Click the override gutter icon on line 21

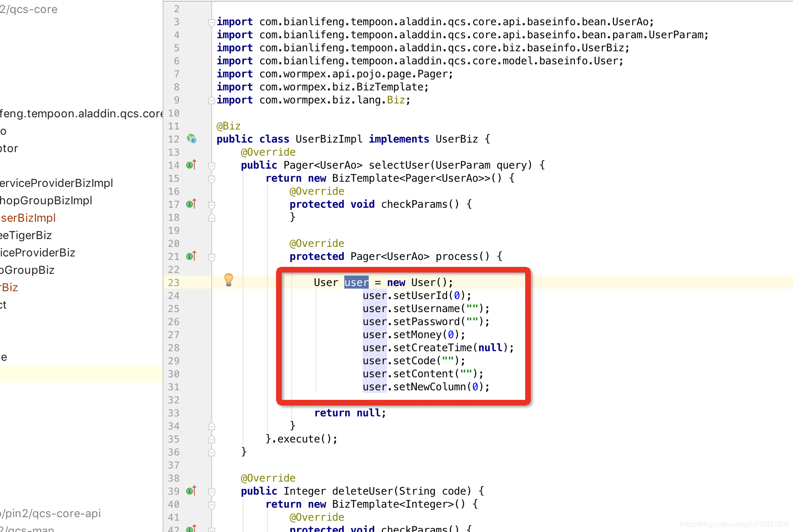(192, 256)
